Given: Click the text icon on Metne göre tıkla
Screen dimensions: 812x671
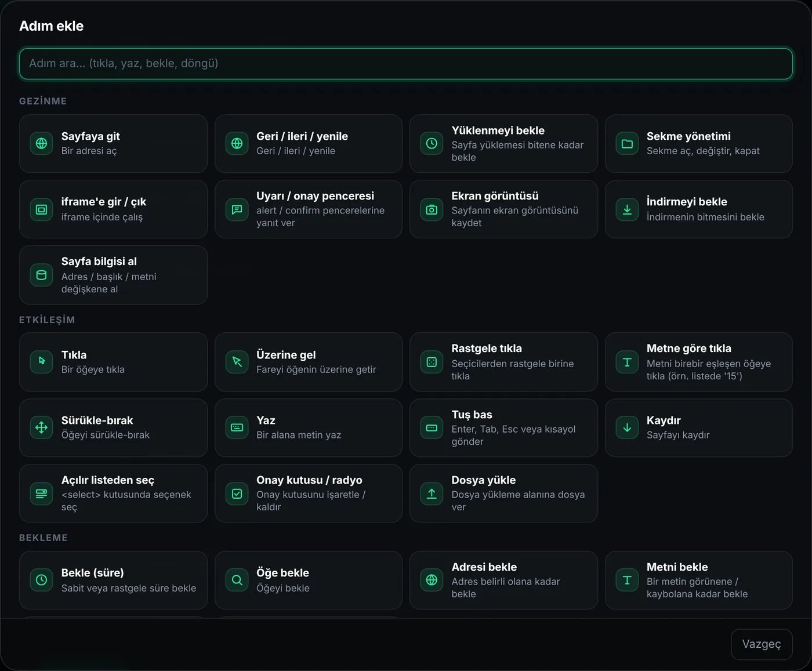Looking at the screenshot, I should coord(627,362).
